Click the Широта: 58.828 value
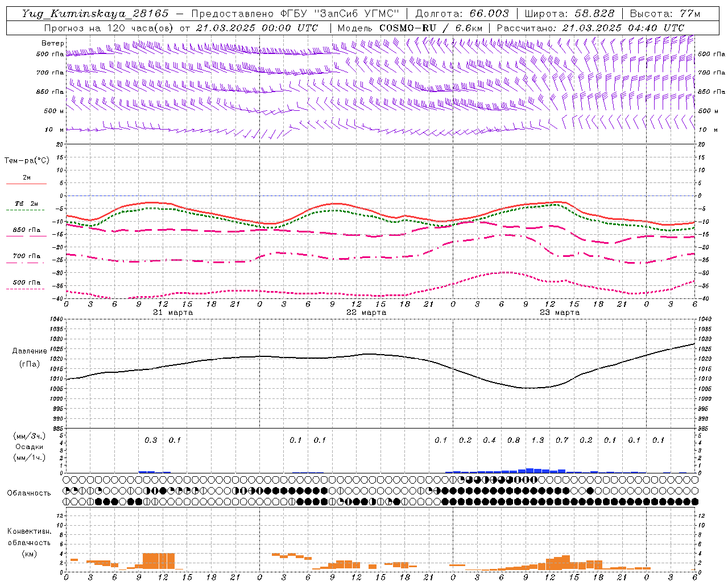 (x=569, y=14)
